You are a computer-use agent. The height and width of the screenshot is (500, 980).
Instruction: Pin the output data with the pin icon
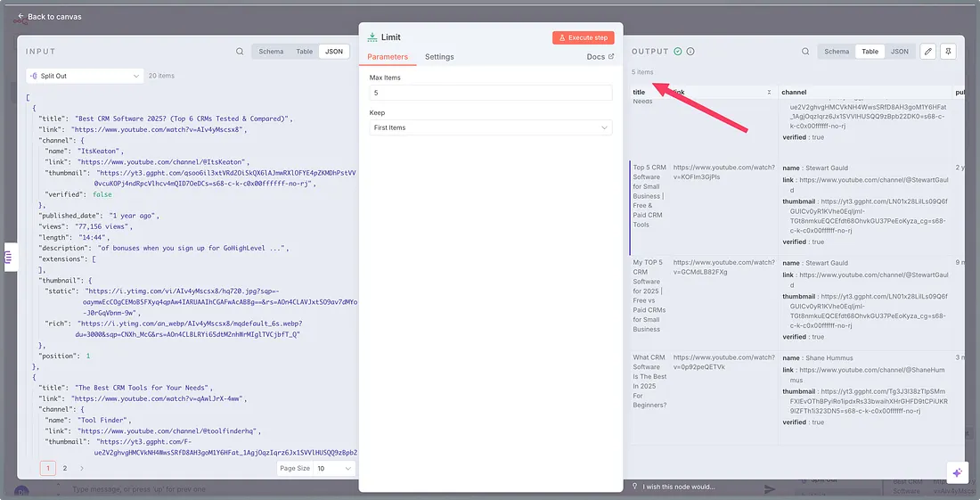pyautogui.click(x=951, y=52)
